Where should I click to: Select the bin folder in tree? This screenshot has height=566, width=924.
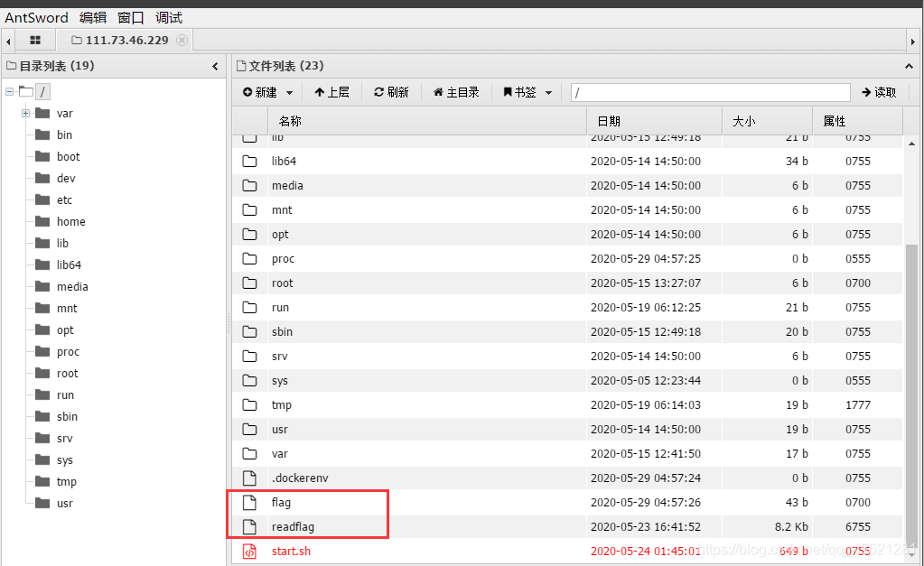[x=64, y=135]
